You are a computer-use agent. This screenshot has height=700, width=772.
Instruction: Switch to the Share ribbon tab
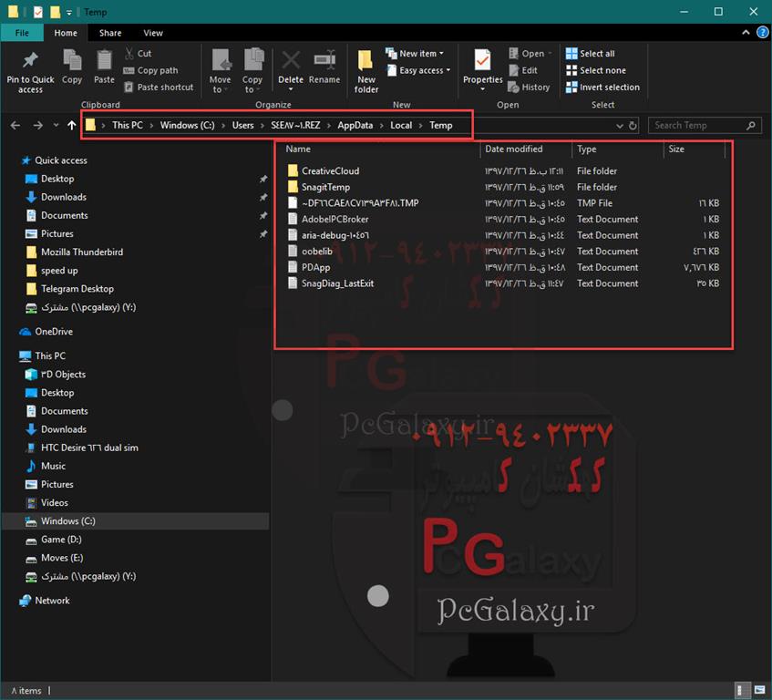110,33
